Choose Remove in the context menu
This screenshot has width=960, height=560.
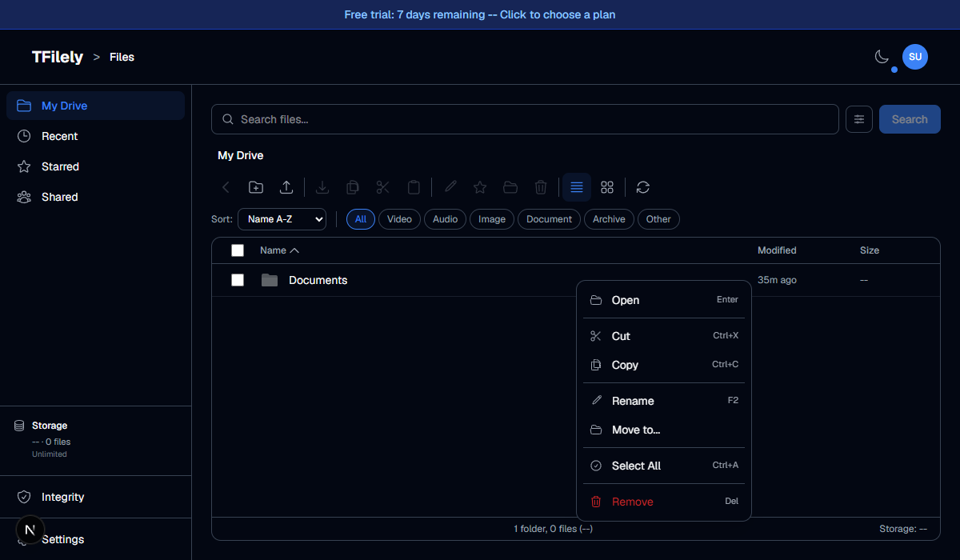664,502
